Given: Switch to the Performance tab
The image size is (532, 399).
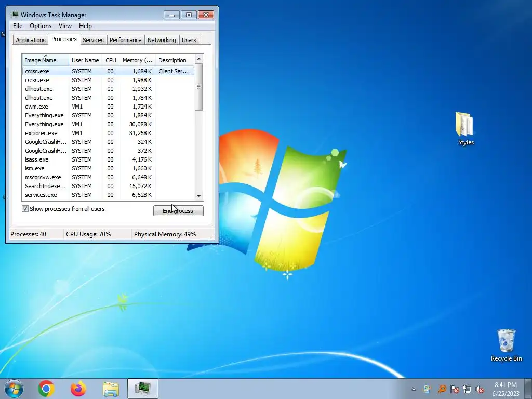Looking at the screenshot, I should [126, 39].
